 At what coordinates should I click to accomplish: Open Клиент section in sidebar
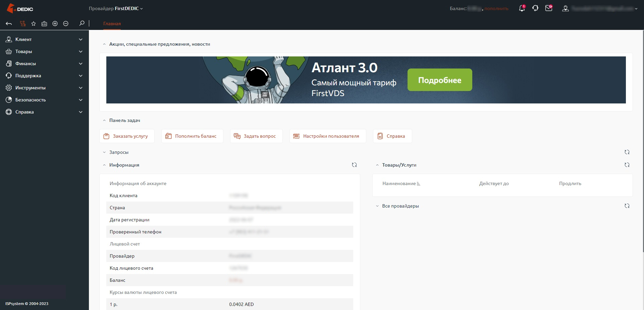pyautogui.click(x=44, y=39)
